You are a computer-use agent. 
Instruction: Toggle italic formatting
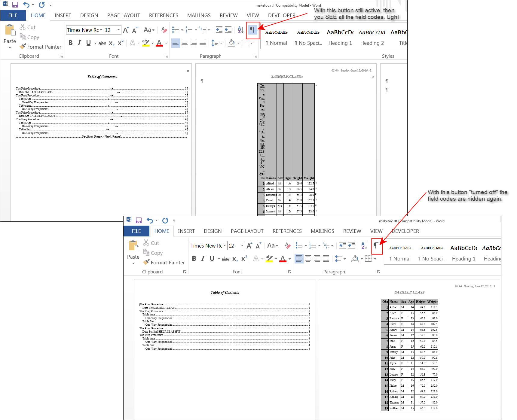point(79,43)
